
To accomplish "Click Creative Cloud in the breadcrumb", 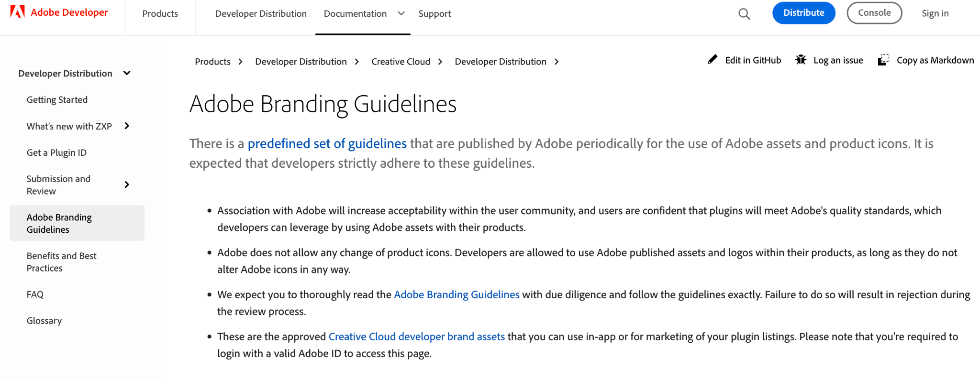I will [401, 62].
